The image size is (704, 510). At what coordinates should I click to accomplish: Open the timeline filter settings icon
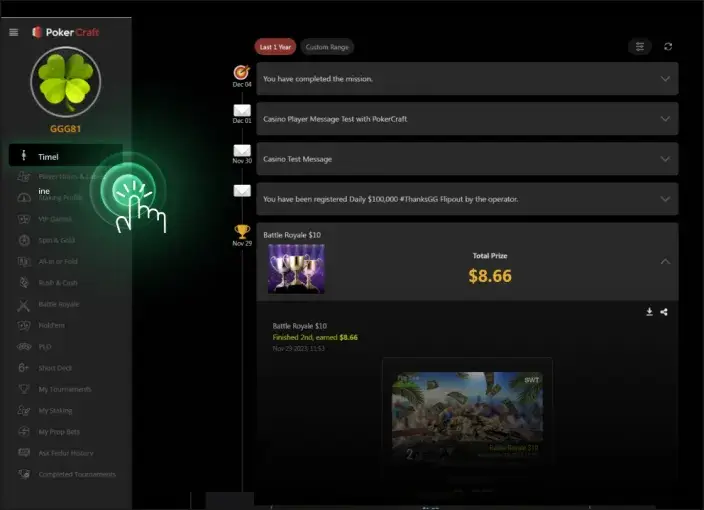point(640,47)
